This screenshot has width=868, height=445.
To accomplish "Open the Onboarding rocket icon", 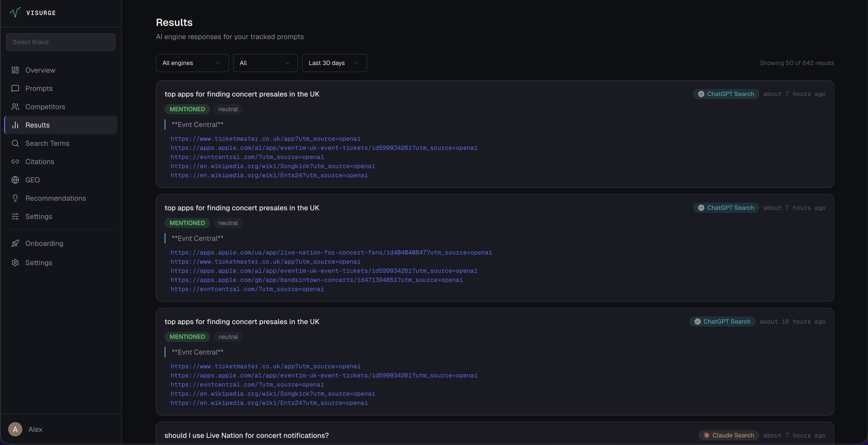I will (x=15, y=243).
